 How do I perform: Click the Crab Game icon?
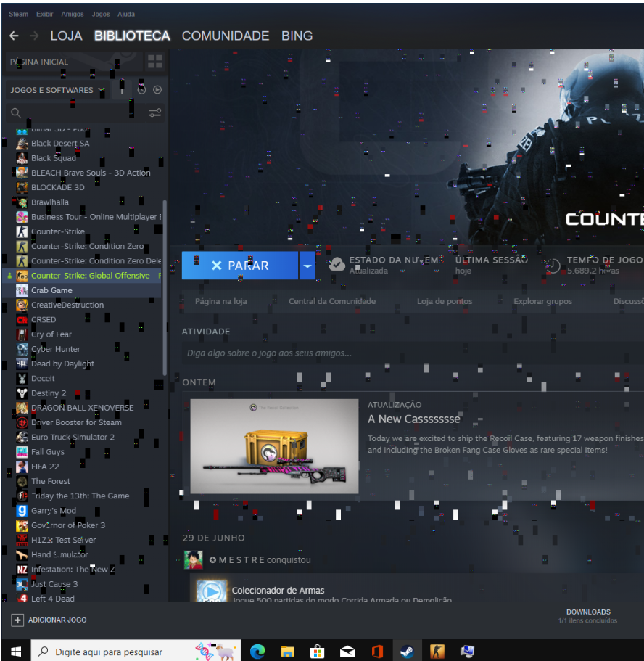pos(22,290)
